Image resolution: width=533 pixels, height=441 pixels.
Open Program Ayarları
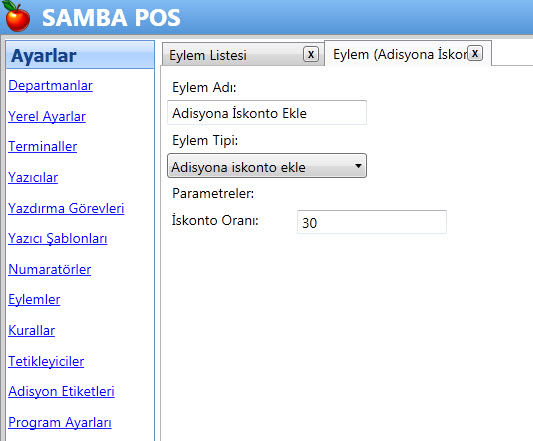click(60, 422)
